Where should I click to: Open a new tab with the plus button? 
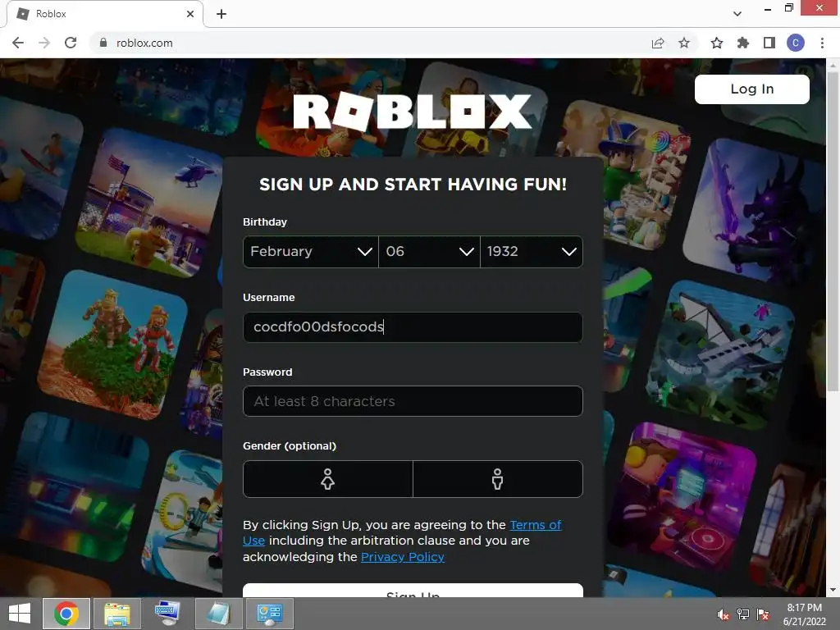point(221,14)
